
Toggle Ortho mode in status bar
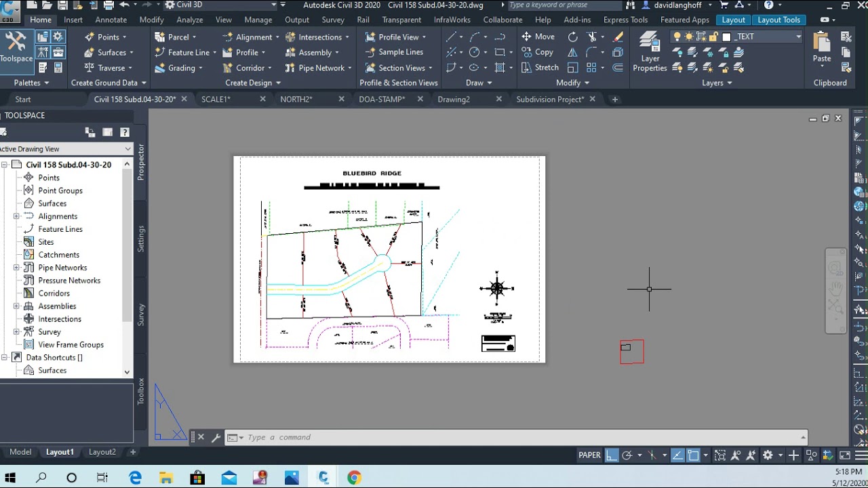coord(612,455)
